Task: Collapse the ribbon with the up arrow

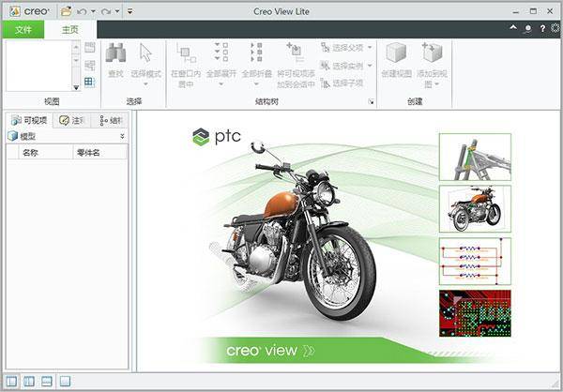Action: click(513, 27)
